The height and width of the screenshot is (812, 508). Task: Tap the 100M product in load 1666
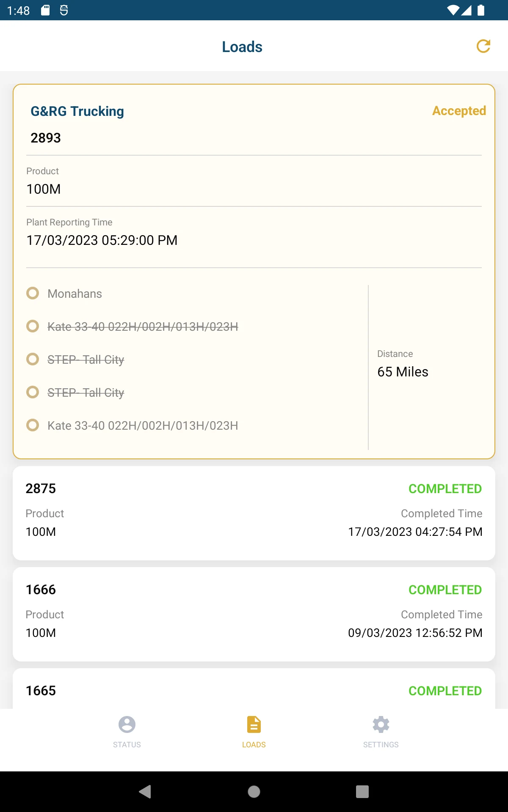point(41,633)
